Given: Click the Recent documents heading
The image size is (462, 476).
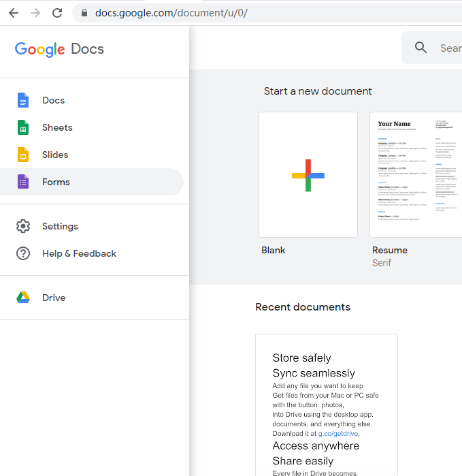Looking at the screenshot, I should pos(303,307).
